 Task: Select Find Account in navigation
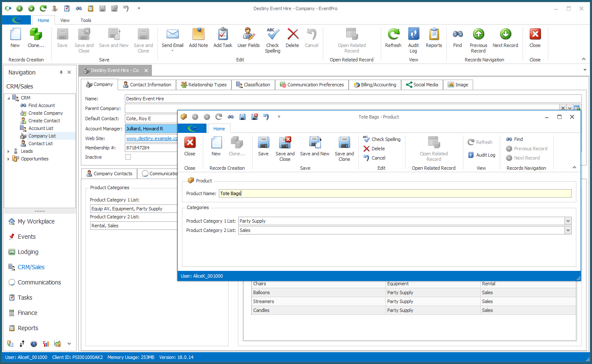coord(41,105)
